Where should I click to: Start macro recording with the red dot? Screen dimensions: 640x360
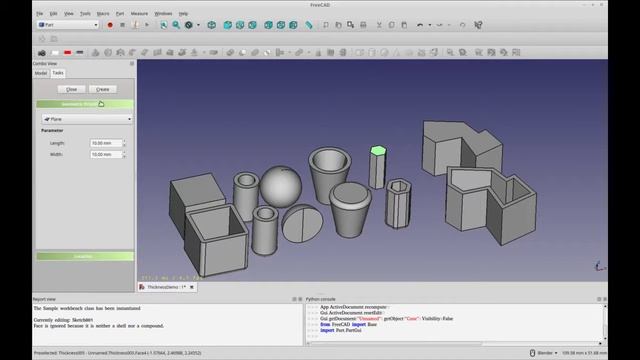point(110,25)
